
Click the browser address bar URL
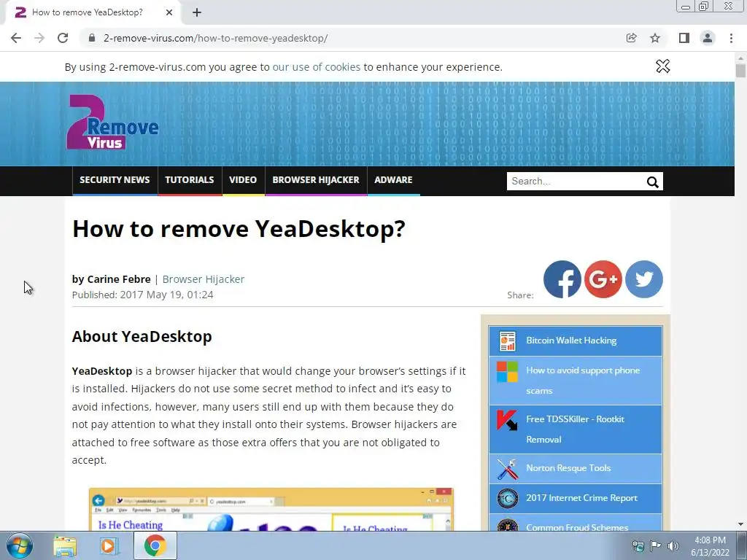pos(215,38)
